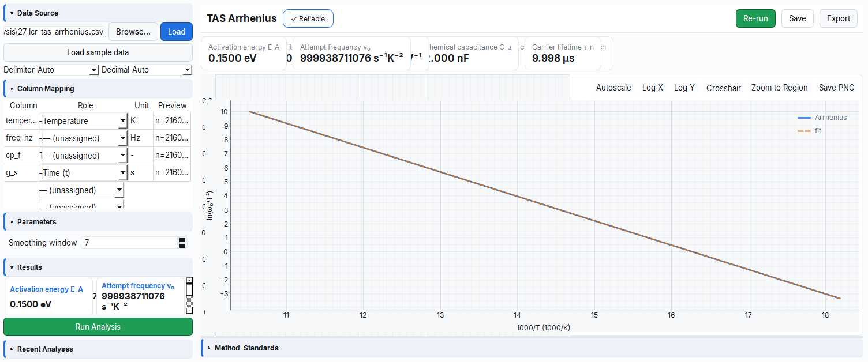This screenshot has width=868, height=362.
Task: Click the Save button in header
Action: coord(798,18)
